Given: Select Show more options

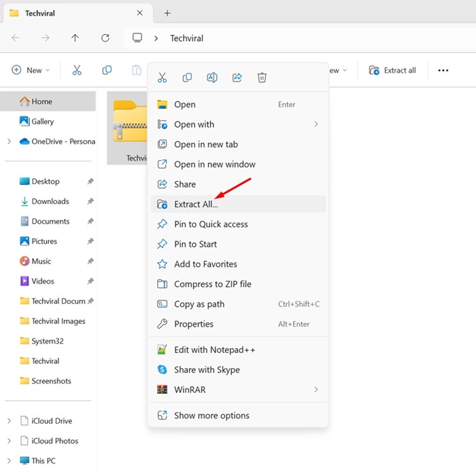Looking at the screenshot, I should pyautogui.click(x=211, y=416).
